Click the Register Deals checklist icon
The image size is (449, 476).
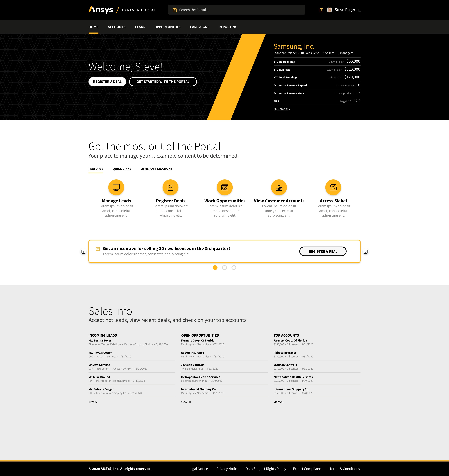click(171, 187)
